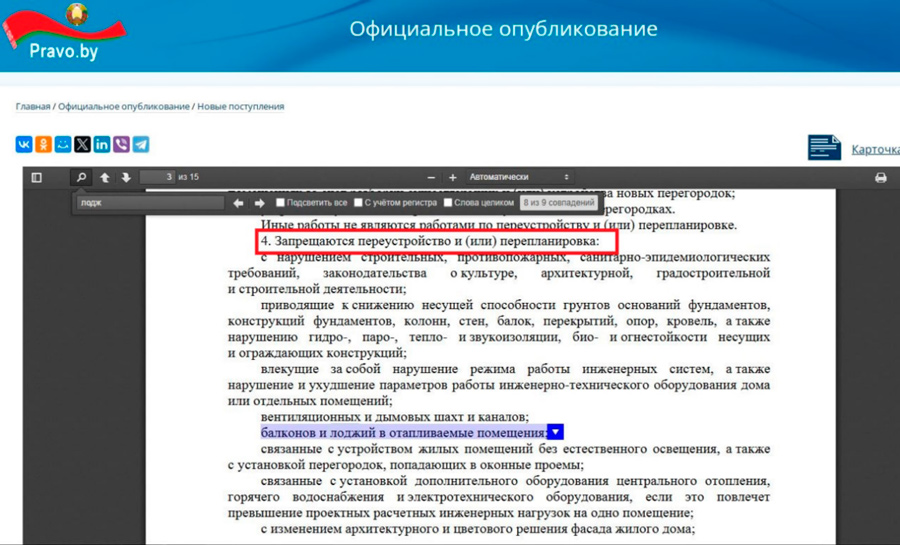Share page via VK icon

tap(24, 144)
